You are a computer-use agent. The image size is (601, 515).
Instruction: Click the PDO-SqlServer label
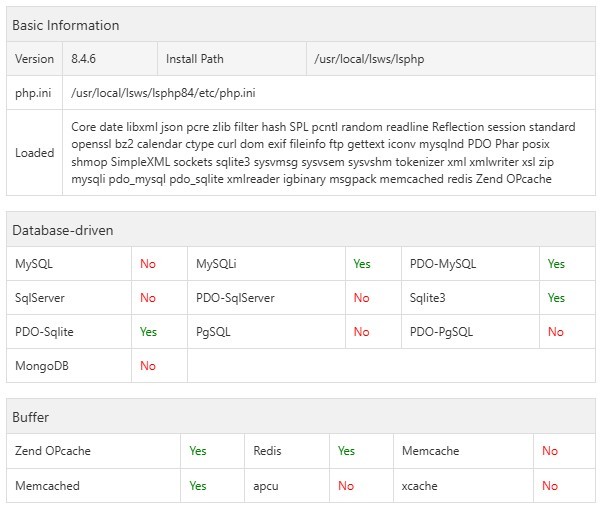235,298
